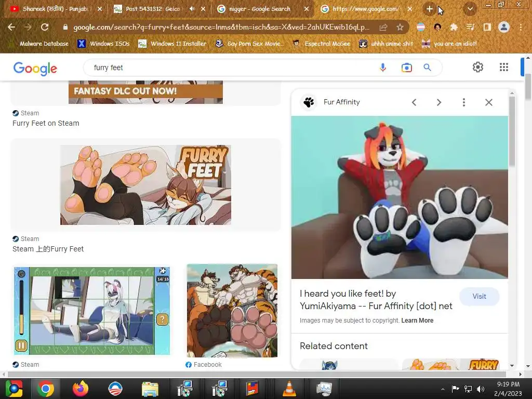The width and height of the screenshot is (532, 399).
Task: Open the Chrome profile avatar
Action: tap(504, 27)
